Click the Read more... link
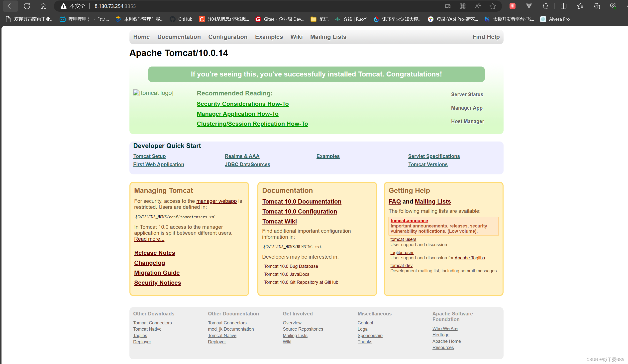Screen dimensions: 628x364 click(x=149, y=239)
